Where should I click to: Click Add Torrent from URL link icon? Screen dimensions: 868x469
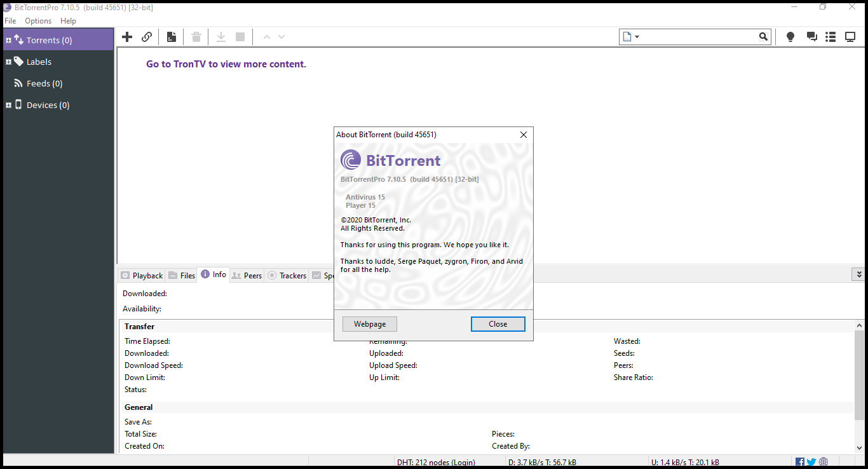[x=147, y=37]
